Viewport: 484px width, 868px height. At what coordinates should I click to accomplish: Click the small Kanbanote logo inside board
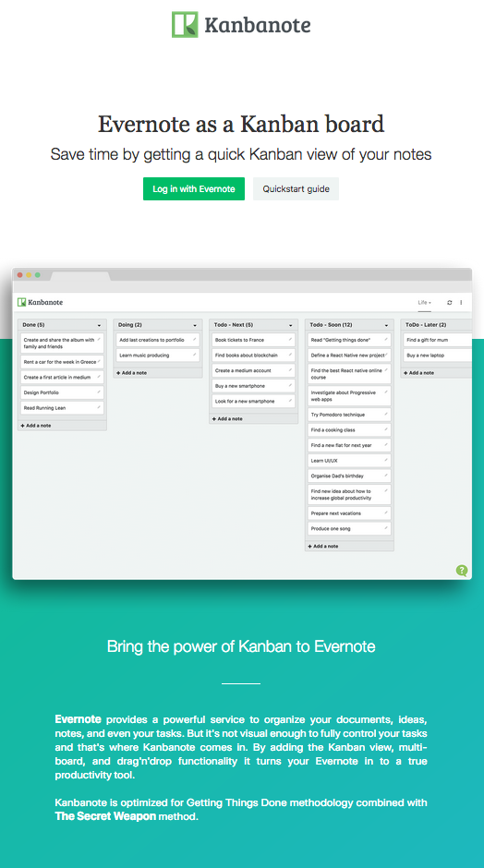40,302
